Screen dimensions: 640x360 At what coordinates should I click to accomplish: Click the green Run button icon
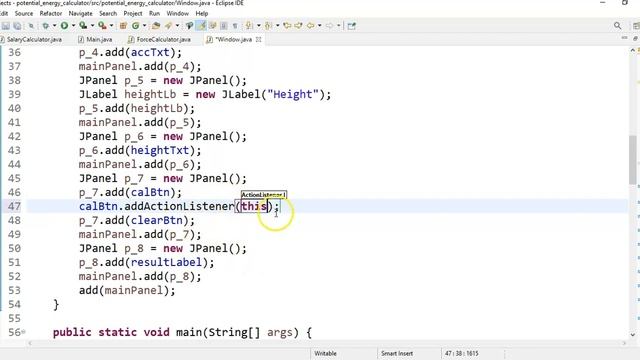click(x=64, y=26)
